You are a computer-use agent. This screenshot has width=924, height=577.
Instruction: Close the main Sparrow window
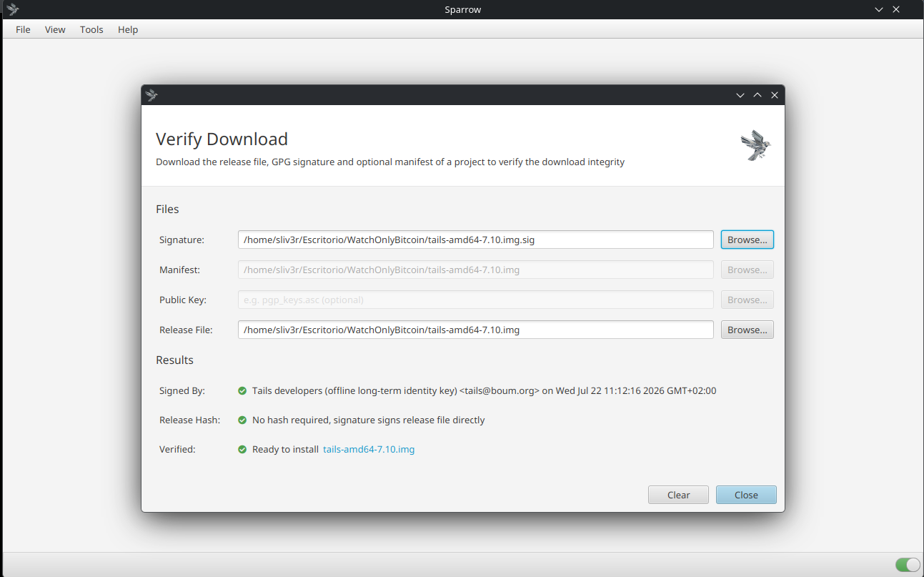[x=896, y=9]
